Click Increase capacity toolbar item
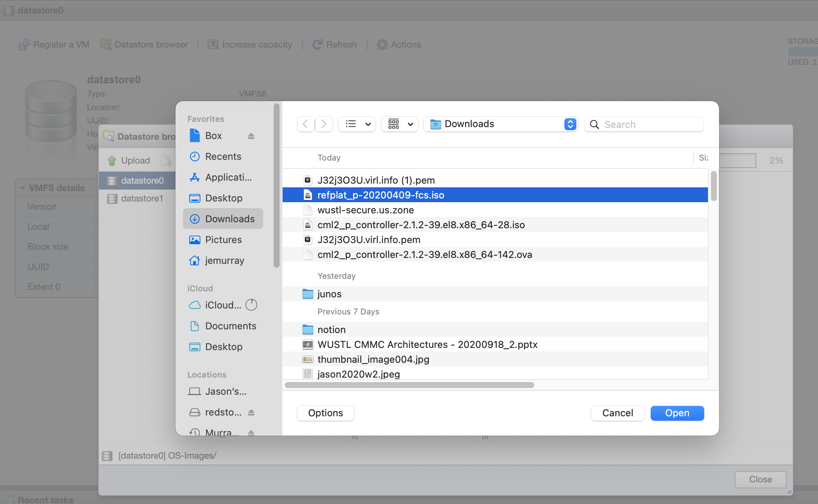 [x=250, y=45]
